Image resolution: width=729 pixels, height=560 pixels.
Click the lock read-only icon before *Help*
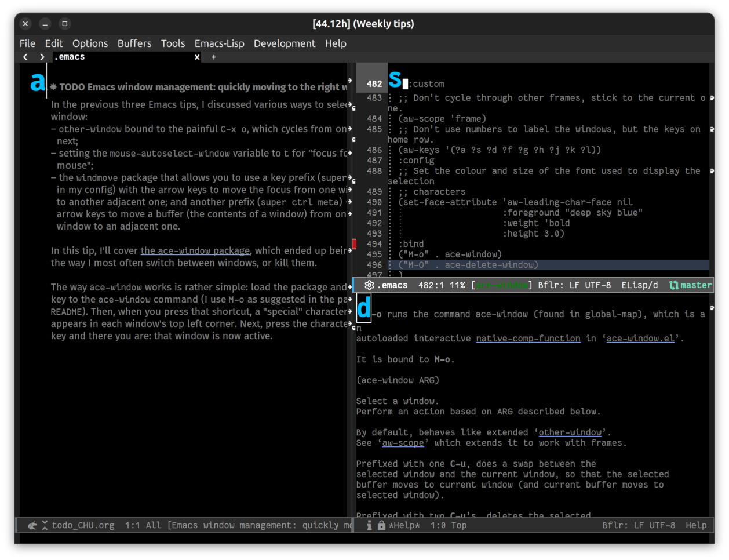[381, 525]
